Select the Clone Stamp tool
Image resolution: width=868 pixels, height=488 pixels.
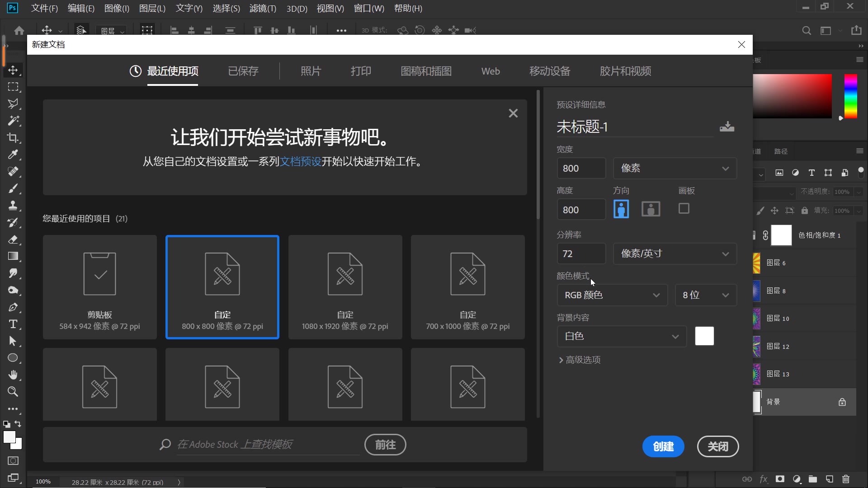pos(13,206)
